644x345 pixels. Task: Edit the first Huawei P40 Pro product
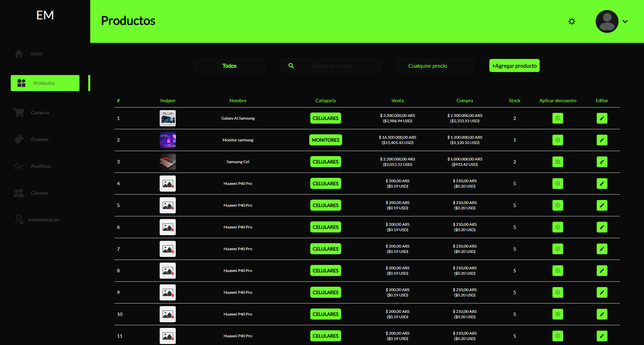(602, 184)
